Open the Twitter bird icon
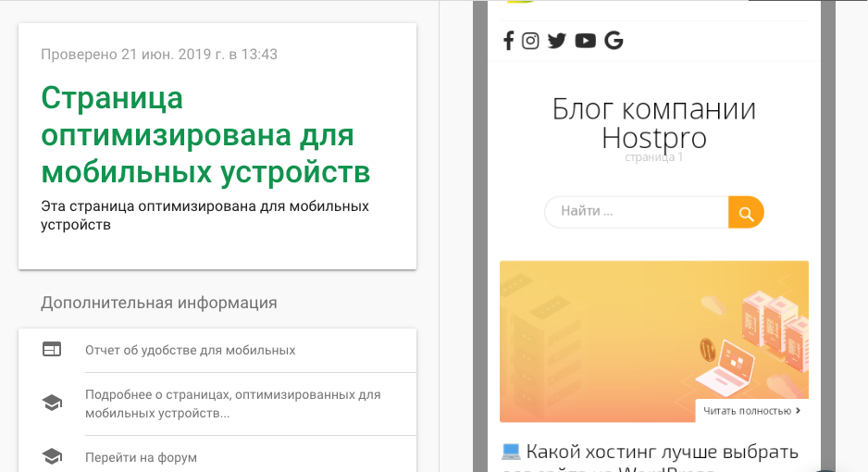The height and width of the screenshot is (472, 868). pos(557,41)
